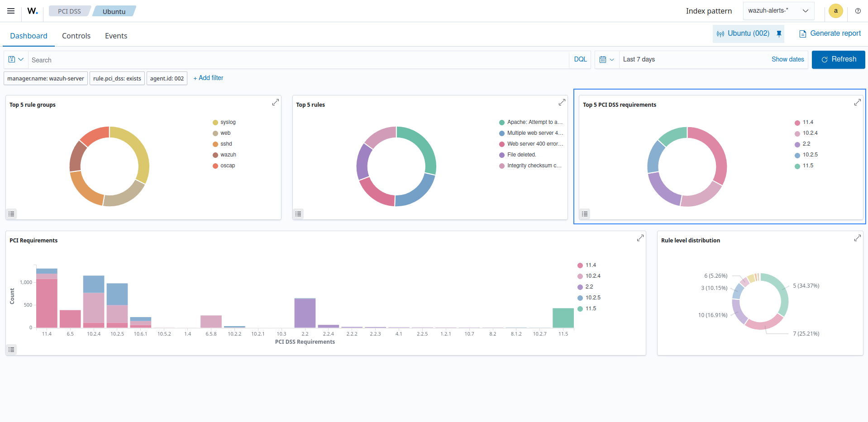Click the Refresh button
Viewport: 868px width, 422px height.
tap(838, 59)
